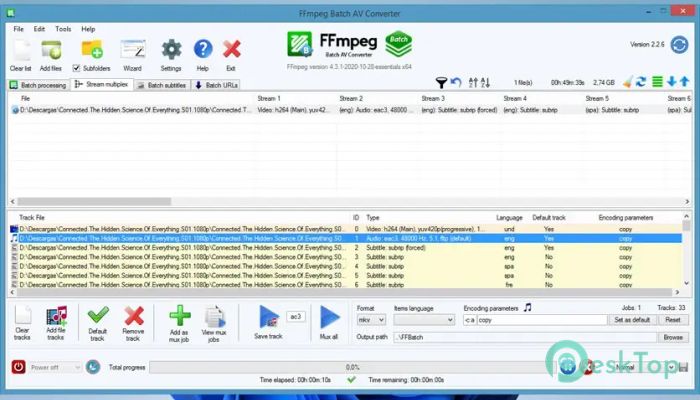Click the music note icon by Encoding parameters
Screen dimensions: 700x400
pyautogui.click(x=528, y=308)
